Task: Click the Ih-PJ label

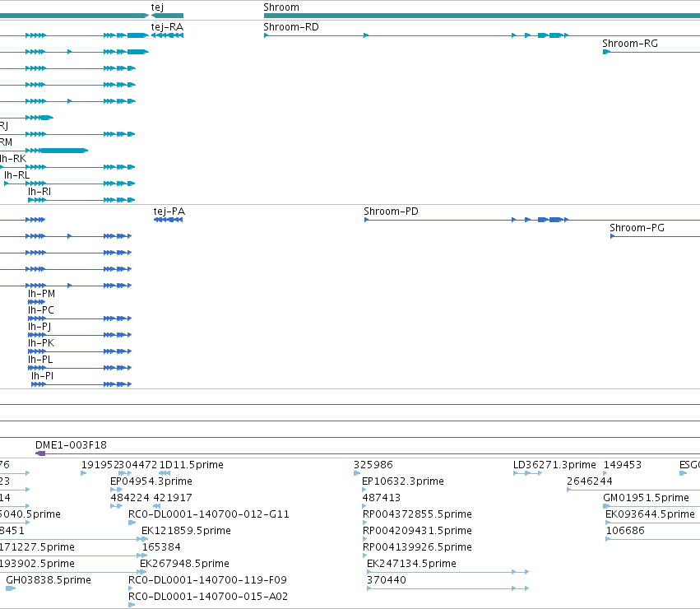Action: click(39, 327)
